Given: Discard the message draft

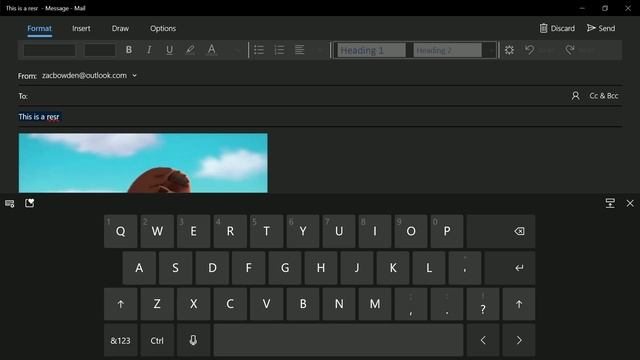Looking at the screenshot, I should point(557,28).
